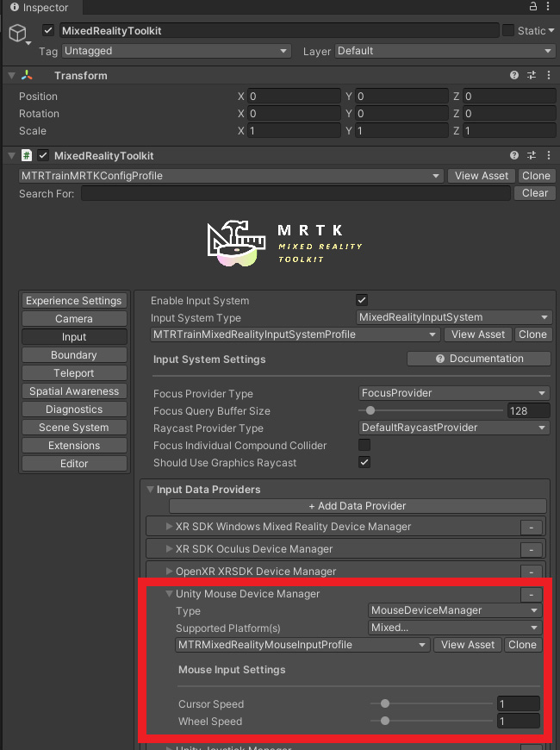
Task: Open MTRTrainMixedRealityInputSystemProfile dropdown
Action: tap(295, 334)
